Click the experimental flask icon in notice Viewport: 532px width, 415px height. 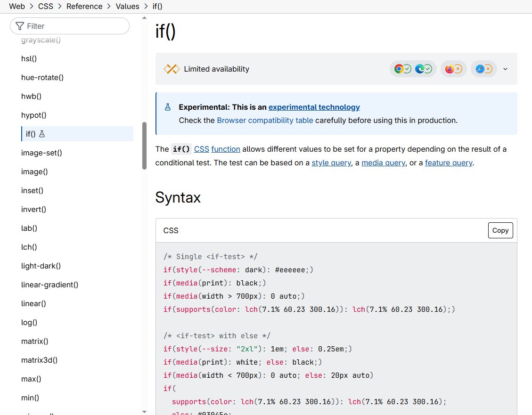pos(168,107)
